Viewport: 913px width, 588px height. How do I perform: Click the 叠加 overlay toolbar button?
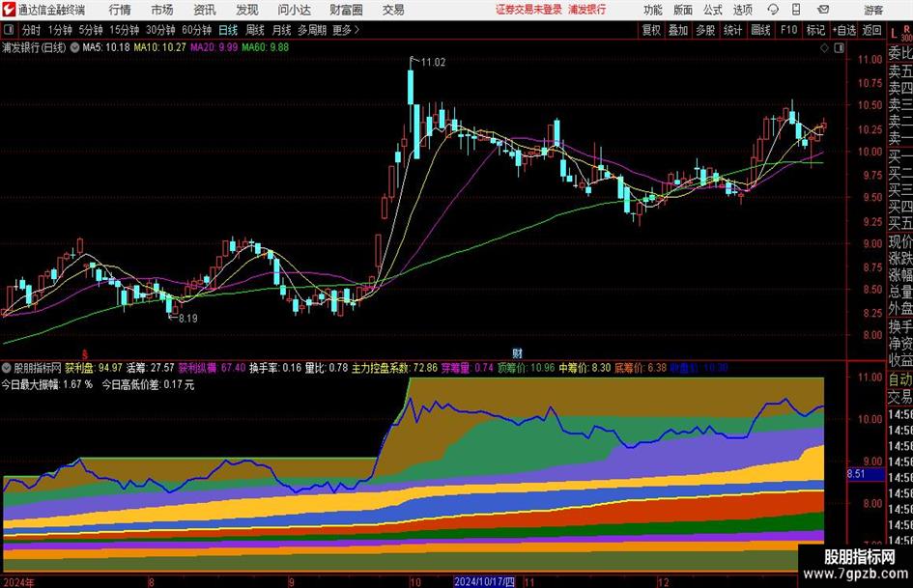678,30
